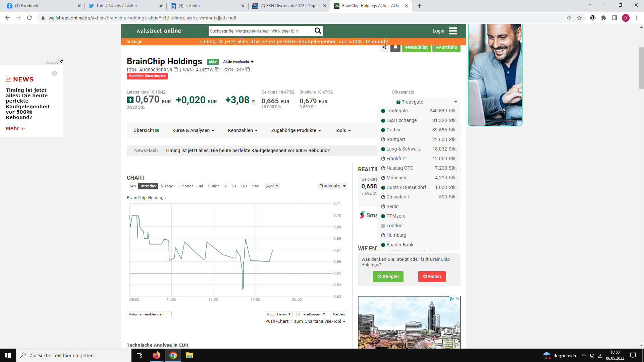Choose Nasdaq OTC from exchange list
Screen dimensions: 644x362
(x=419, y=168)
